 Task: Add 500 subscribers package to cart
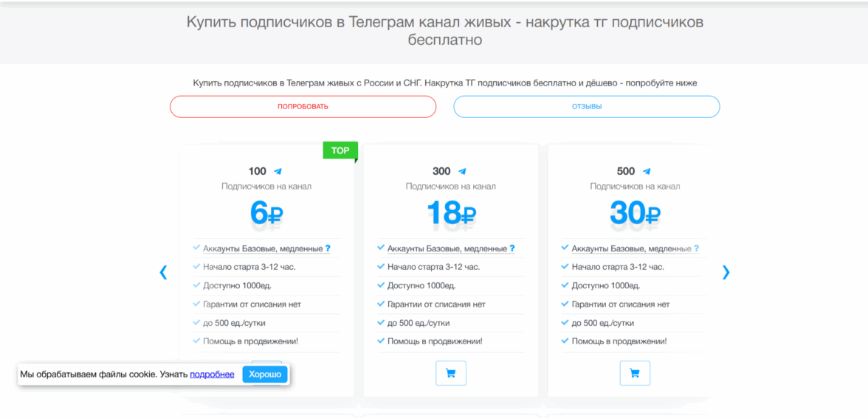pos(635,373)
